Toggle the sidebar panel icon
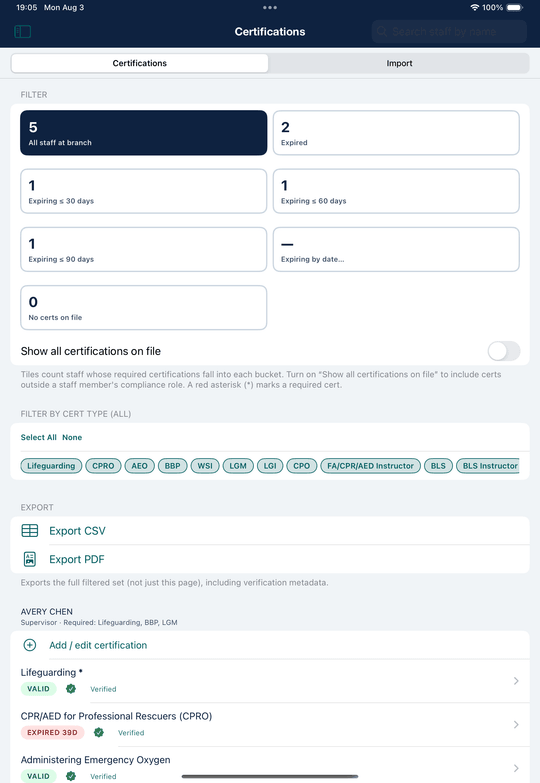Screen dimensions: 540x783 (x=22, y=31)
